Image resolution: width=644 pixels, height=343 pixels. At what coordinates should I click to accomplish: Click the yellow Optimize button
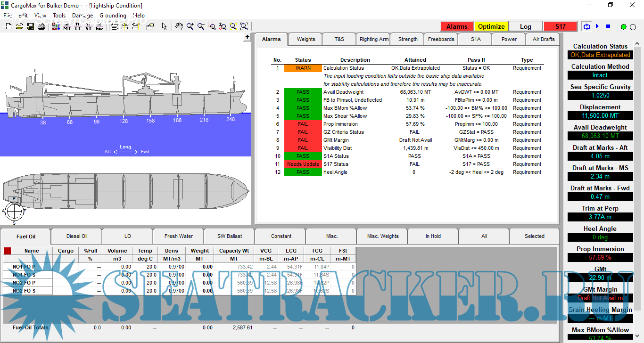pyautogui.click(x=491, y=26)
